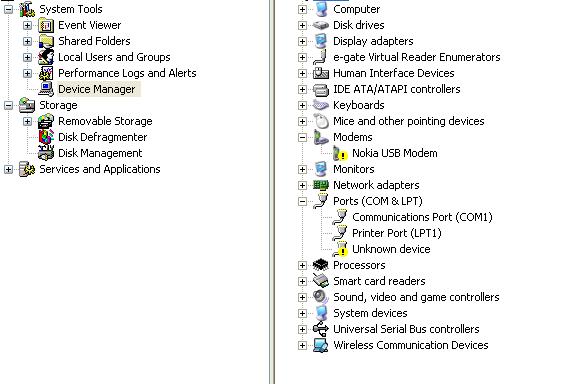This screenshot has height=384, width=563.
Task: Expand the Processors category
Action: [302, 265]
